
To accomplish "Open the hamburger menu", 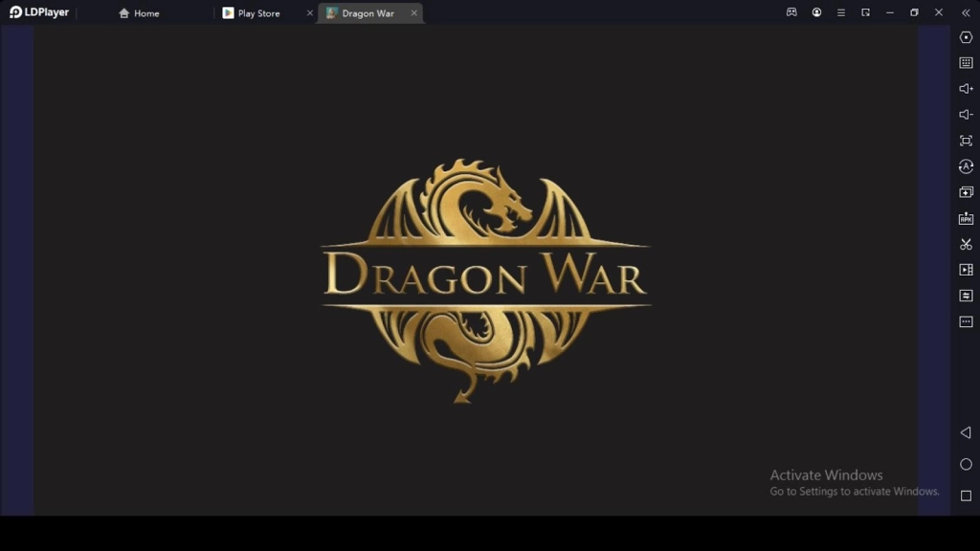I will coord(840,12).
